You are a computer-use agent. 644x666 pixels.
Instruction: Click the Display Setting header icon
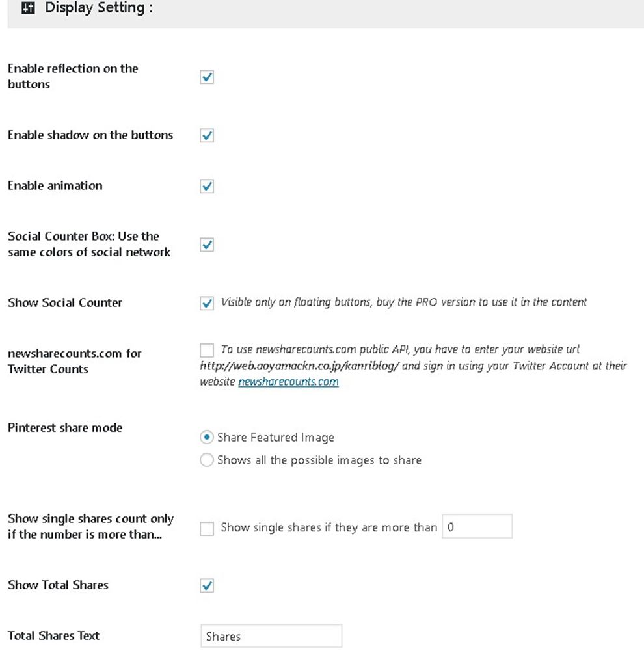point(29,9)
